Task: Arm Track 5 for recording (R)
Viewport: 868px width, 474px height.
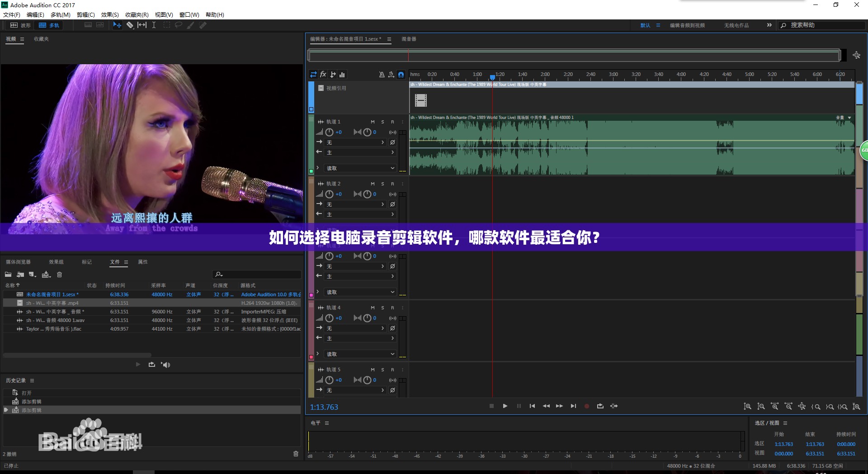Action: pyautogui.click(x=392, y=370)
